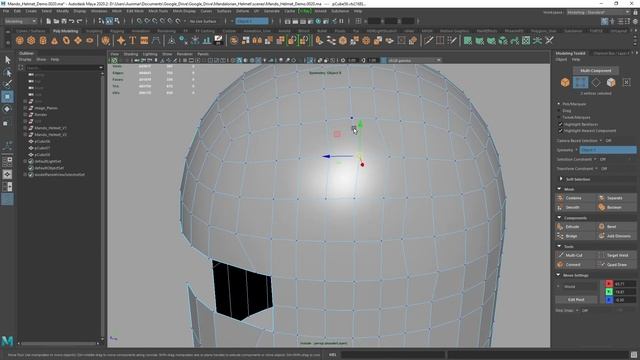The height and width of the screenshot is (360, 640).
Task: Click the Open Scene icon on the status line
Action: (x=56, y=21)
